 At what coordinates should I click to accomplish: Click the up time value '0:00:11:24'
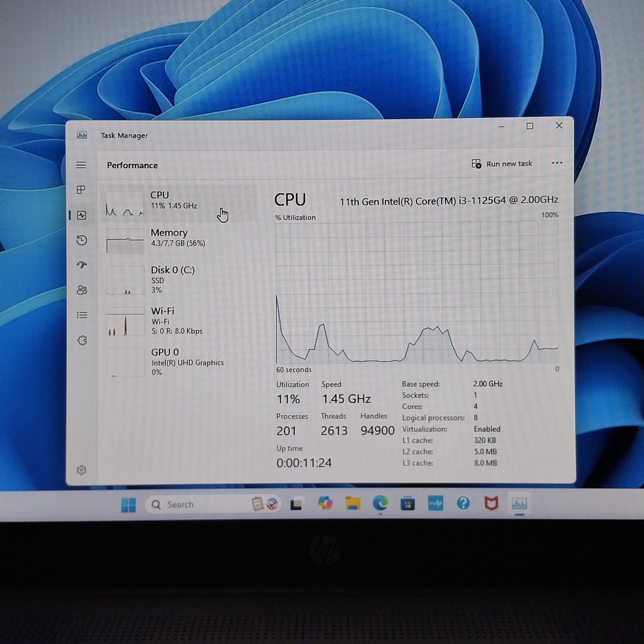304,463
